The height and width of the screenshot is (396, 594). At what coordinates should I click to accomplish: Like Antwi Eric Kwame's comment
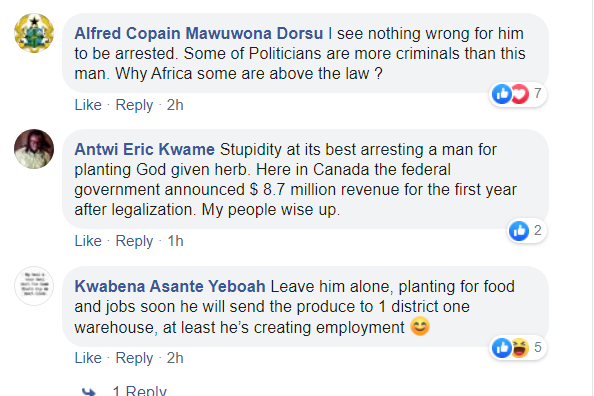[x=88, y=241]
